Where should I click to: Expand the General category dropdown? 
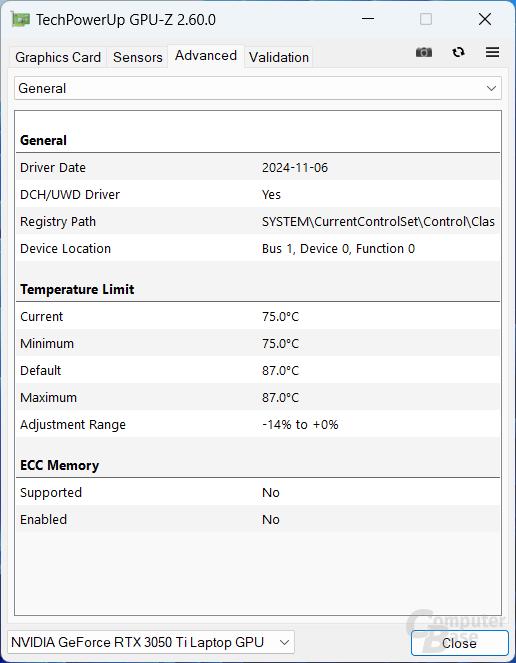pyautogui.click(x=258, y=88)
